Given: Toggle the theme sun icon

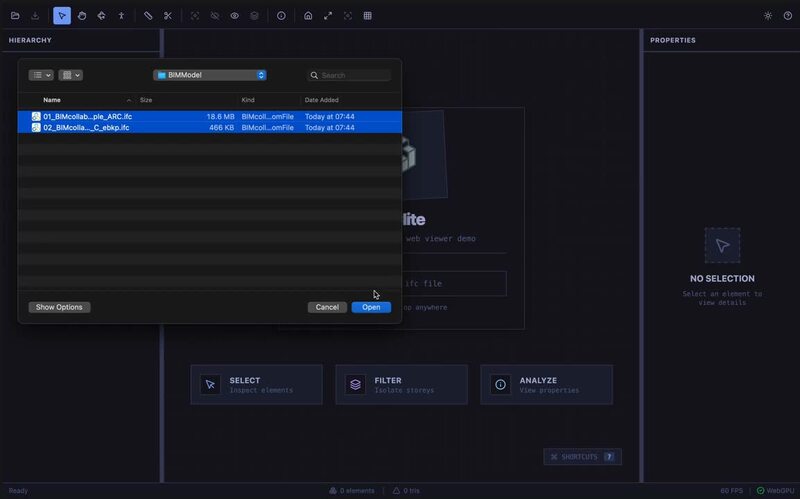Looking at the screenshot, I should 768,16.
